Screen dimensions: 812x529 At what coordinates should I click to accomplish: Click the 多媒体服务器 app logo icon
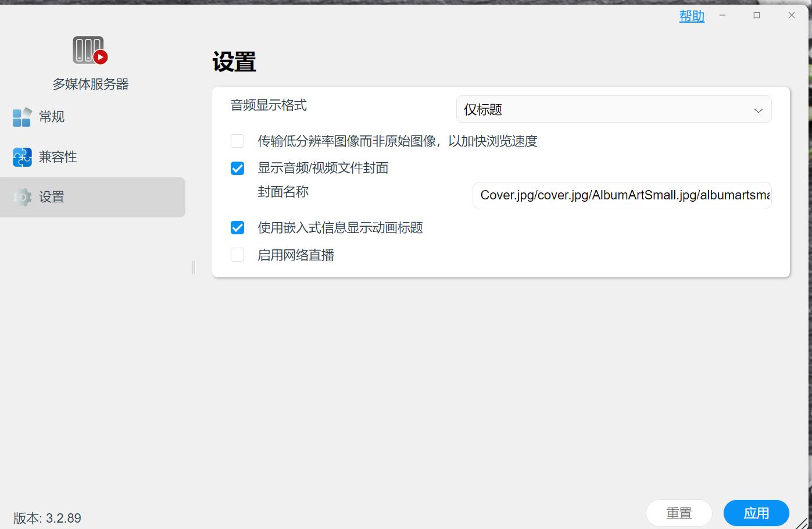click(x=90, y=50)
